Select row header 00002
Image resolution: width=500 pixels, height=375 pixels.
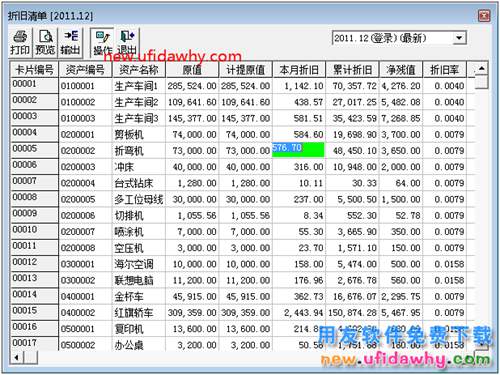(34, 101)
